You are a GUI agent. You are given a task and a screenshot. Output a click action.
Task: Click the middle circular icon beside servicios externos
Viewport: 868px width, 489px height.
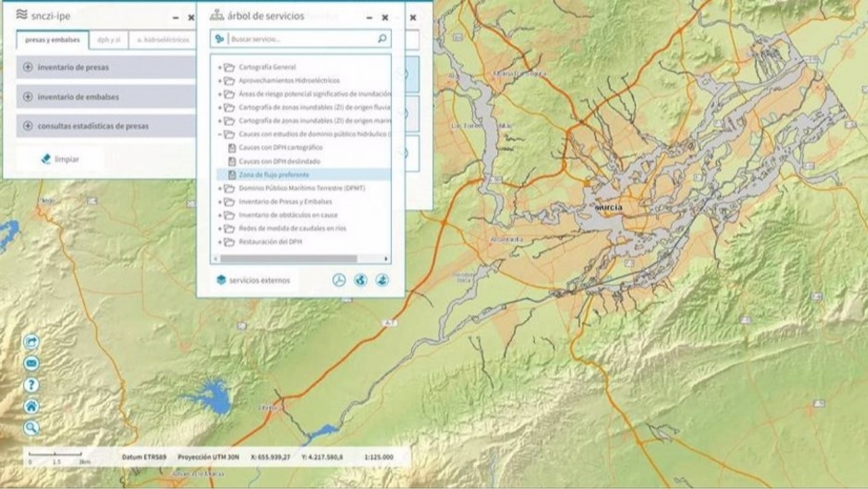point(360,280)
